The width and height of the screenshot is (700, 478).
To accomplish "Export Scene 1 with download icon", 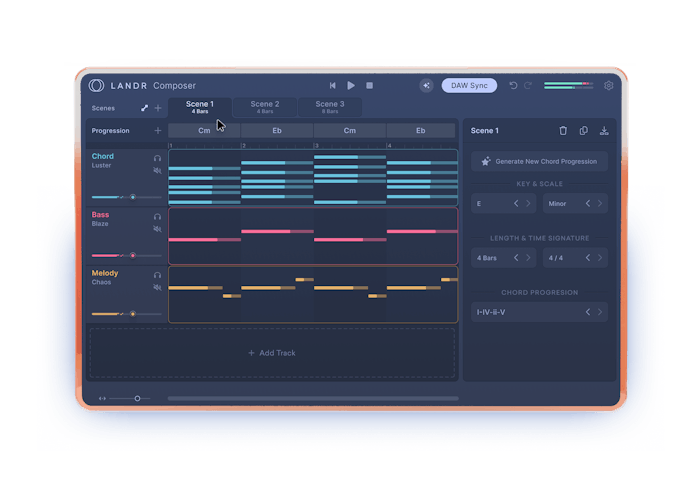I will 604,130.
